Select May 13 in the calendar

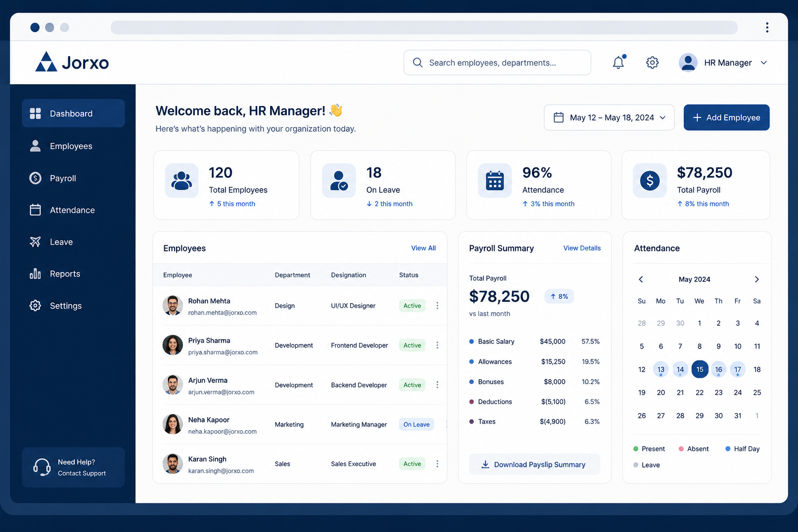661,369
